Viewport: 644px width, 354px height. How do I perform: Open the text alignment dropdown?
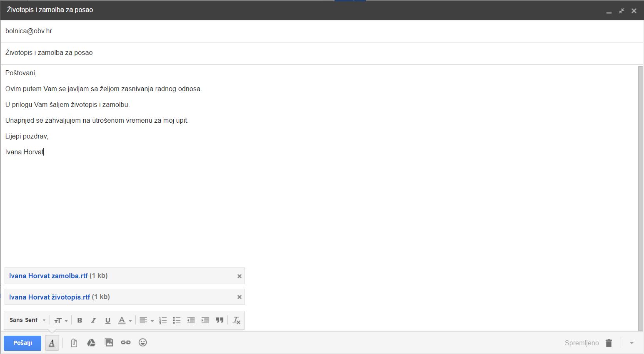pyautogui.click(x=146, y=320)
